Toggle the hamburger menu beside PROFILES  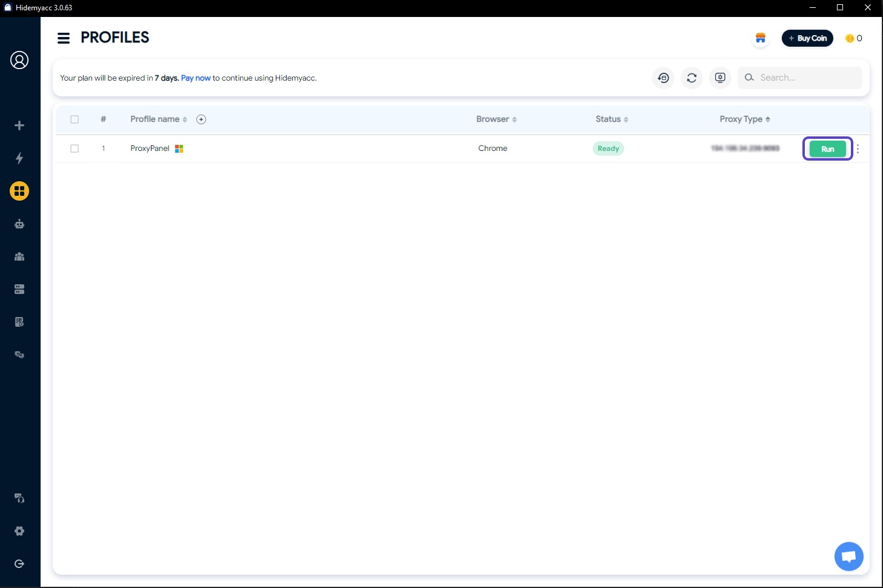pyautogui.click(x=64, y=38)
